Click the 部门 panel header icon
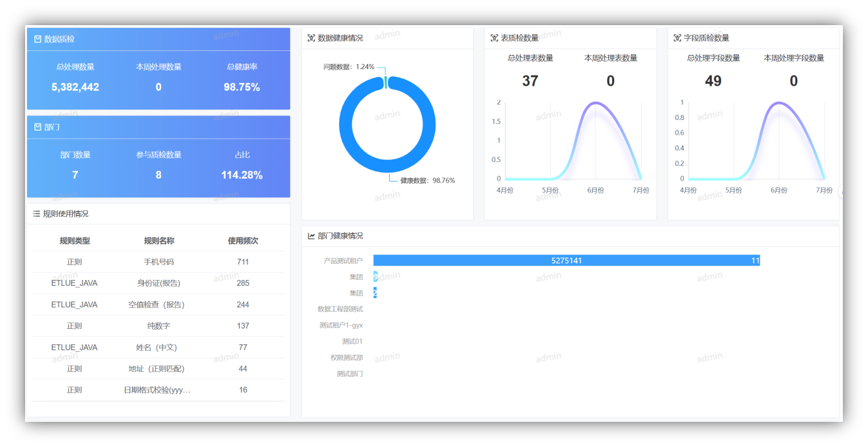This screenshot has height=447, width=868. pyautogui.click(x=37, y=127)
